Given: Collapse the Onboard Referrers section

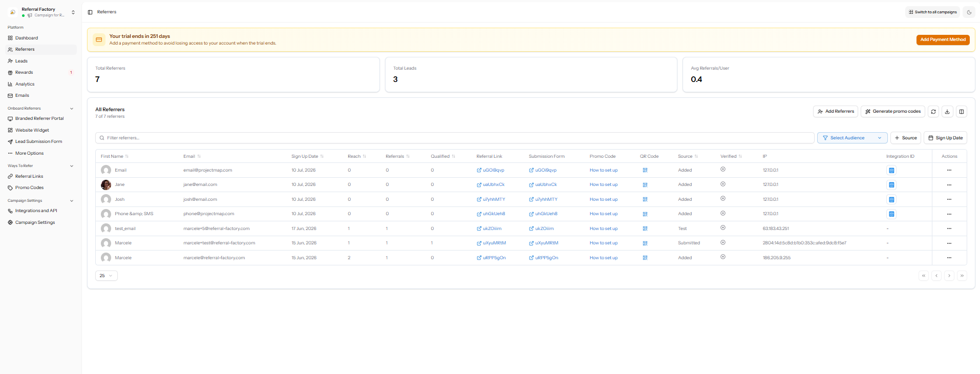Looking at the screenshot, I should (71, 109).
